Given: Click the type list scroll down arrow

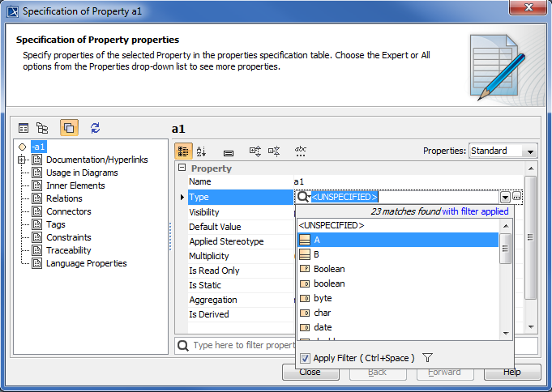Looking at the screenshot, I should coord(506,333).
